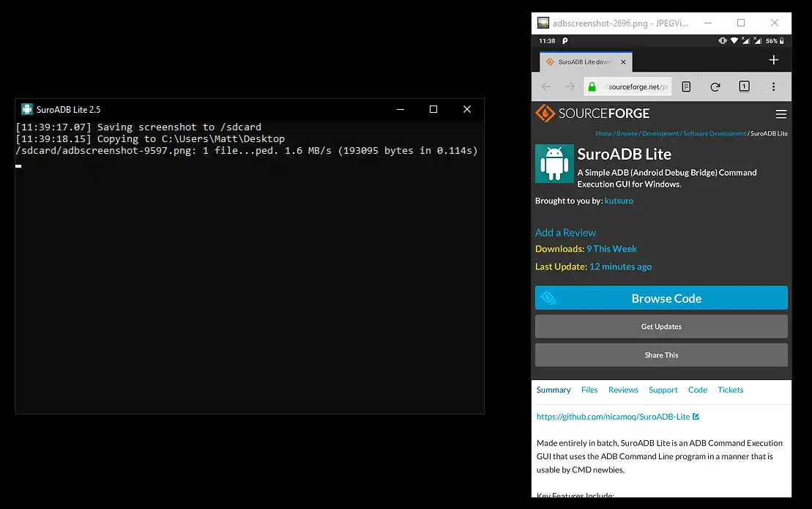Click the Copying to C:\Users\Matt\Desktop console line
This screenshot has height=509, width=812.
point(150,138)
